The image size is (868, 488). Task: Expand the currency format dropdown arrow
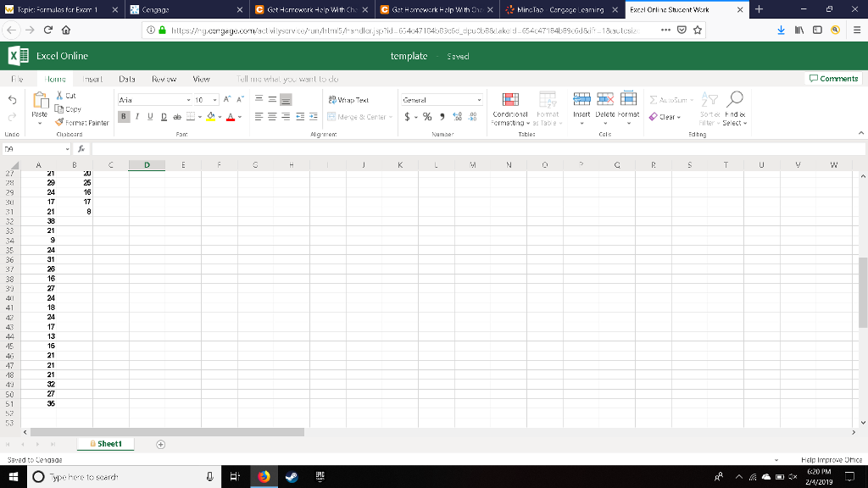(x=415, y=117)
